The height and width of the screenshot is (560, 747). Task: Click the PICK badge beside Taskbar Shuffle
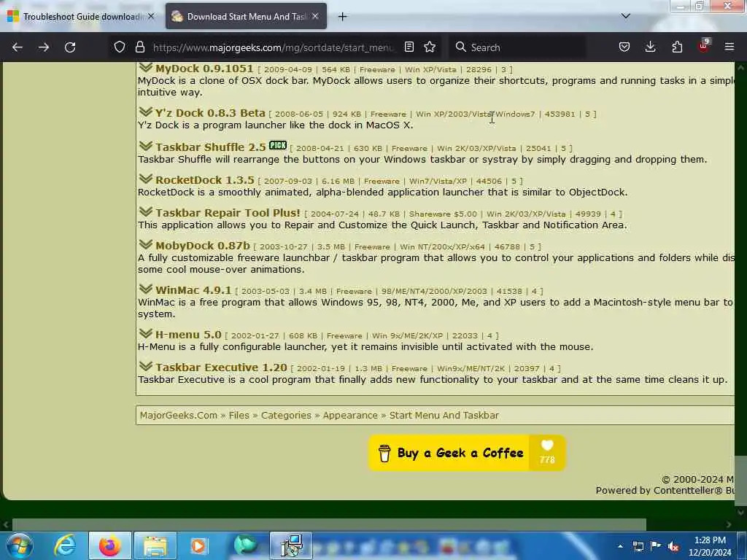pyautogui.click(x=278, y=145)
